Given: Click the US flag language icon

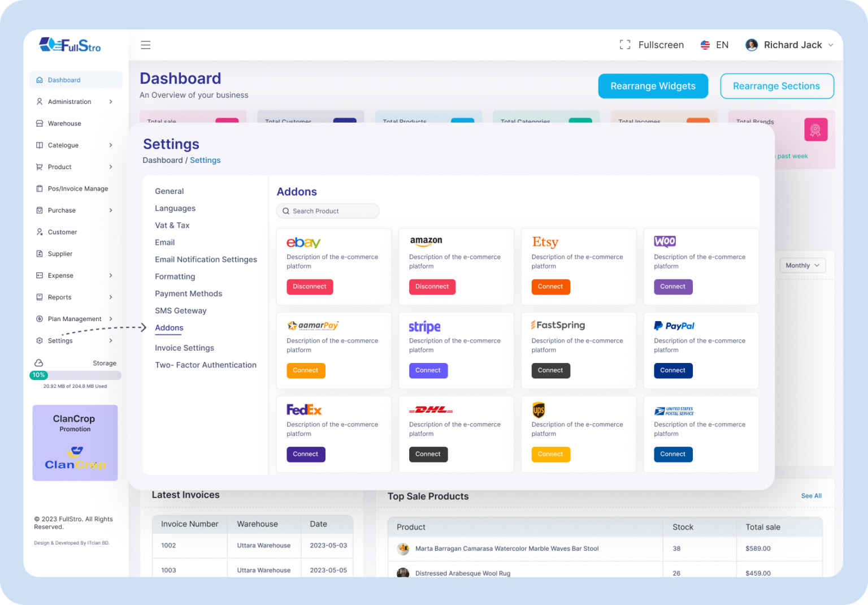Looking at the screenshot, I should (x=705, y=45).
